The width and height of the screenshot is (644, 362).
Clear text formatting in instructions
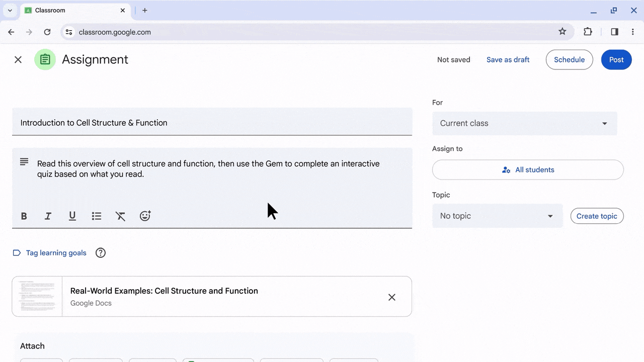[x=121, y=216]
